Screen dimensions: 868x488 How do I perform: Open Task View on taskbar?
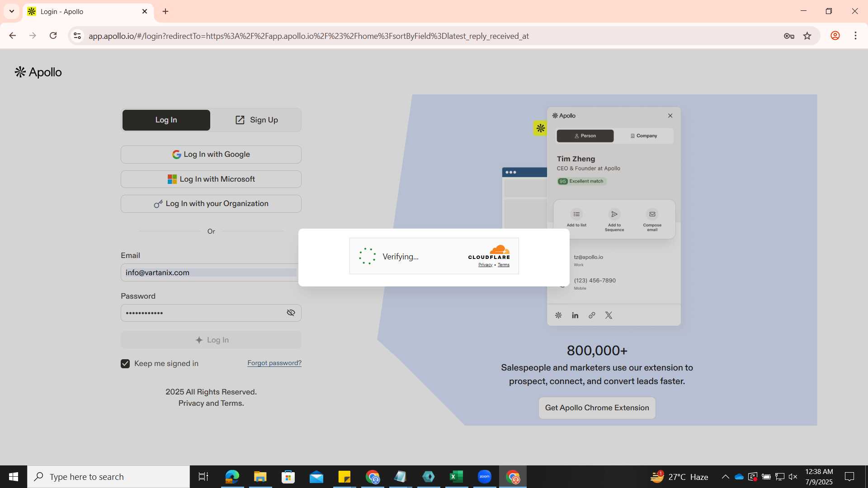pos(203,477)
